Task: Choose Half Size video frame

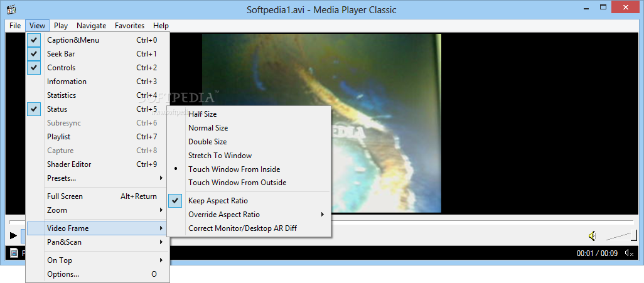Action: (x=249, y=114)
